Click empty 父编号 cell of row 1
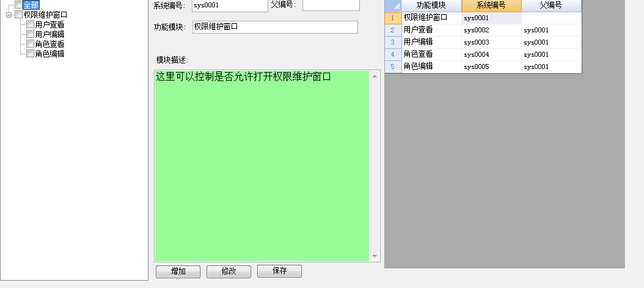644x288 pixels. coord(552,18)
